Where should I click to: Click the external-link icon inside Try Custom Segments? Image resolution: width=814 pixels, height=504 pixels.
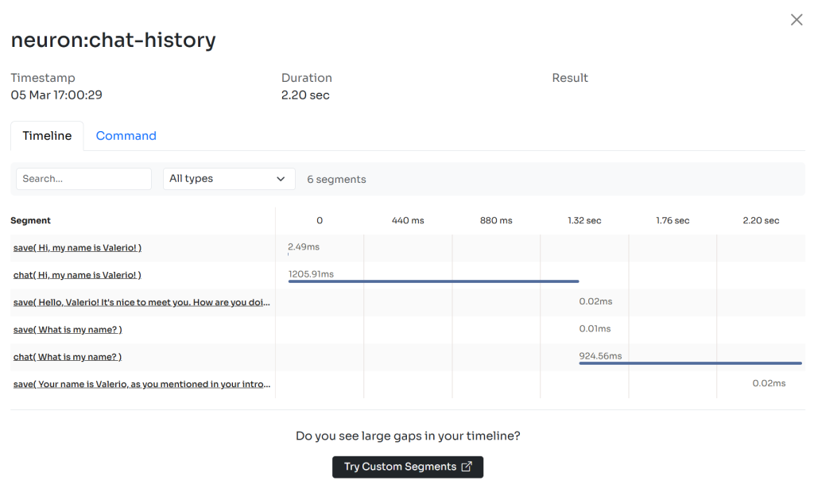(466, 467)
